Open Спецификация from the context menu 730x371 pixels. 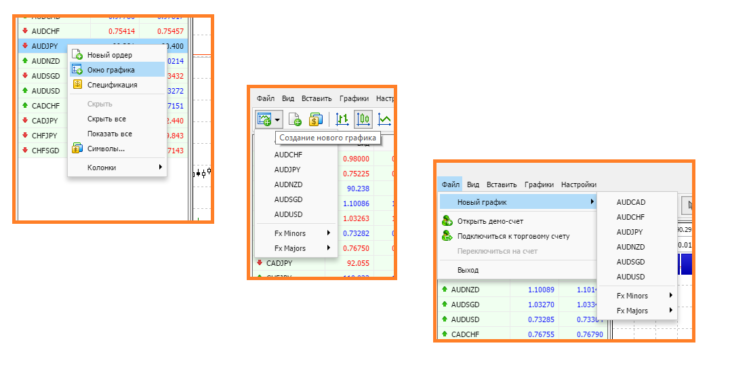(117, 85)
